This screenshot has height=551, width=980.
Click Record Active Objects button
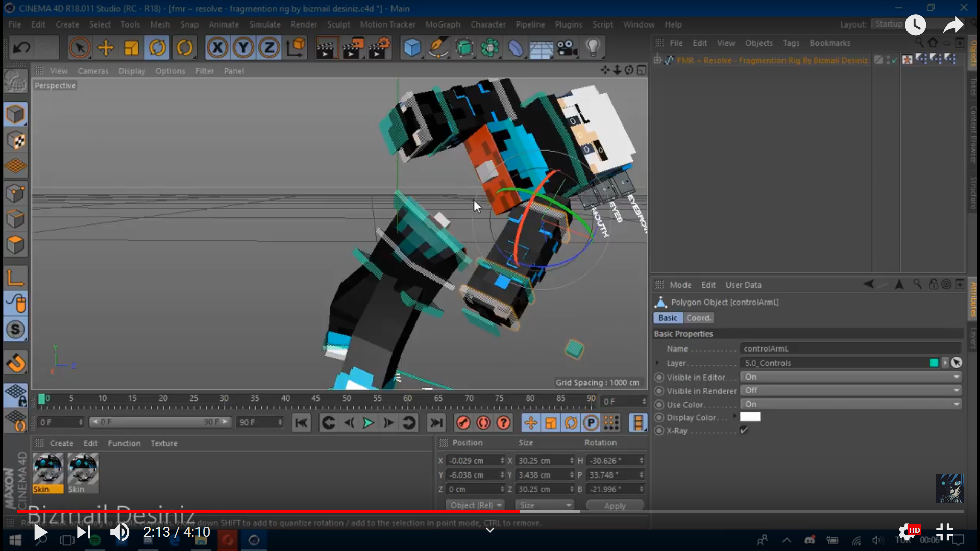463,423
